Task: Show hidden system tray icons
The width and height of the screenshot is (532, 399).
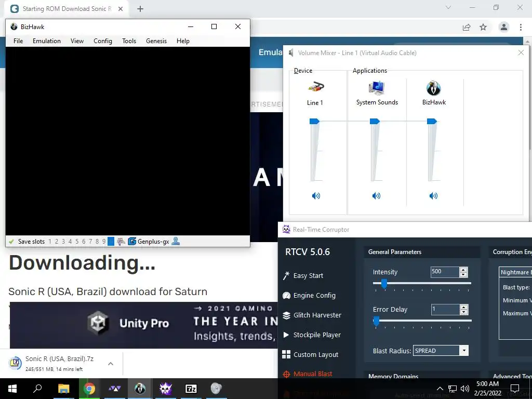Action: (x=440, y=389)
